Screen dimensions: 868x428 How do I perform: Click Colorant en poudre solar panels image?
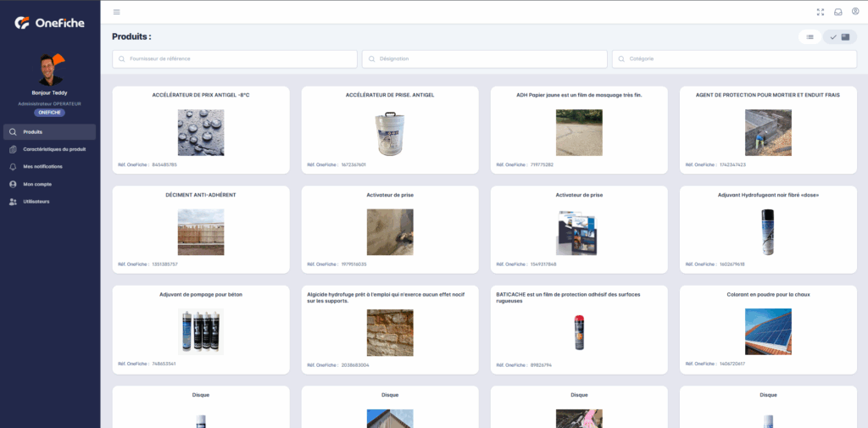pyautogui.click(x=768, y=331)
